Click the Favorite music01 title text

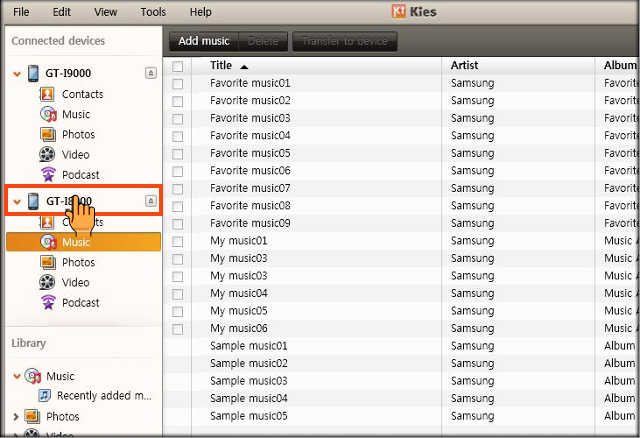pos(250,83)
